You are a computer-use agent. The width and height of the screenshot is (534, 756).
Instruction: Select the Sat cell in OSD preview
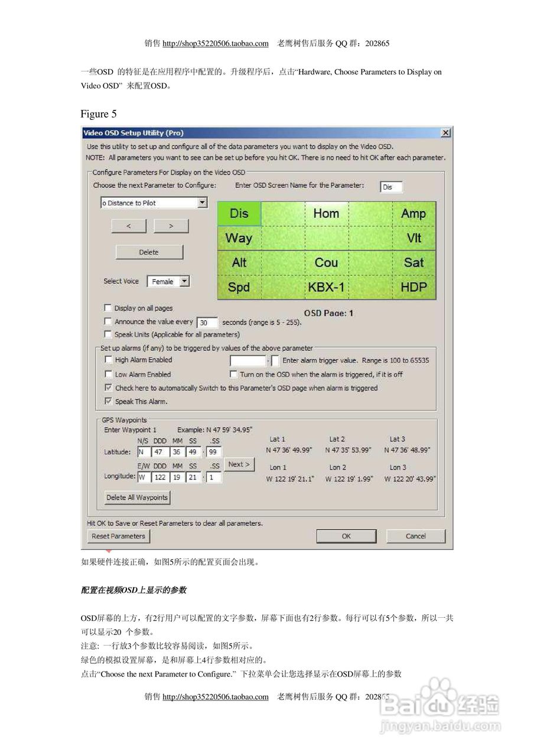point(414,263)
